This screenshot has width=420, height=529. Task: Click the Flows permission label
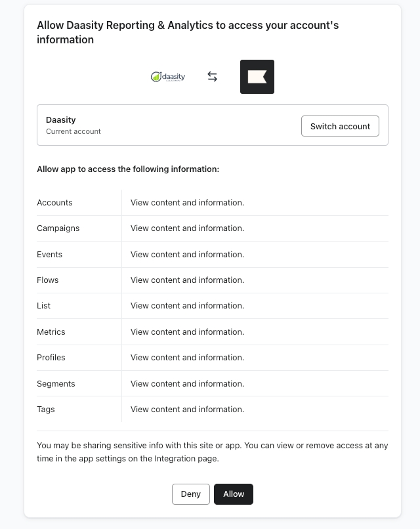[x=48, y=280]
